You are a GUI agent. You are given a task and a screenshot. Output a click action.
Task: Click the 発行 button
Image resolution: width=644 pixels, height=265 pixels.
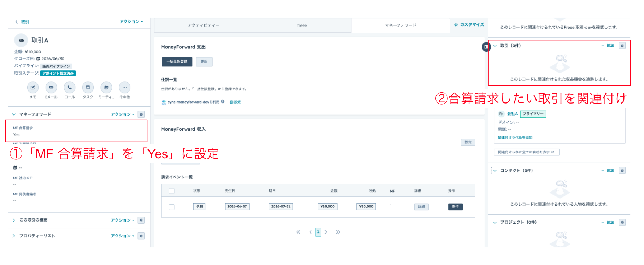coord(455,207)
